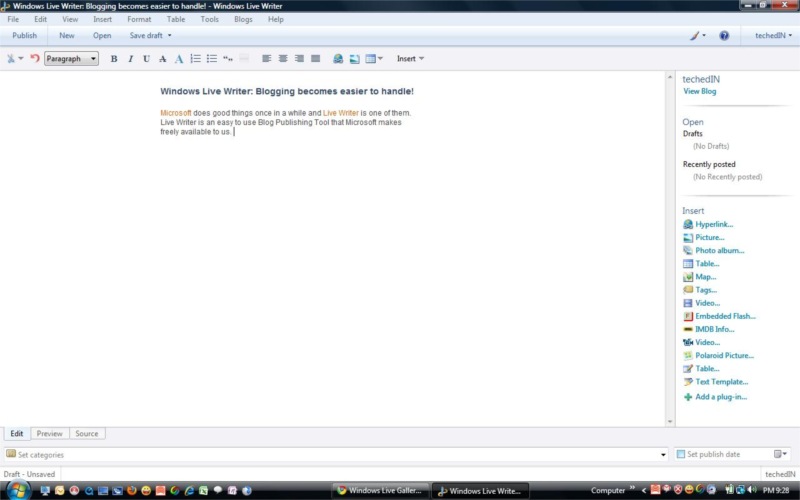Apply Strikethrough formatting
The height and width of the screenshot is (500, 800).
(162, 59)
